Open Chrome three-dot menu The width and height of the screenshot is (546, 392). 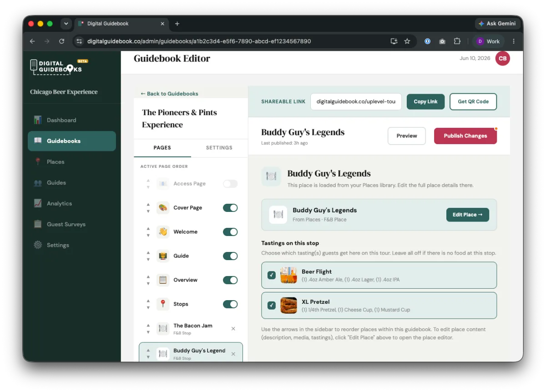[x=514, y=41]
